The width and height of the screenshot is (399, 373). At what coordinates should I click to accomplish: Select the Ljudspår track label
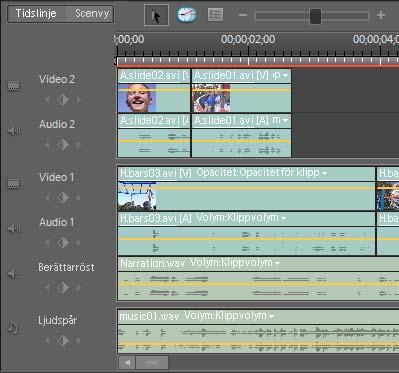(x=57, y=321)
